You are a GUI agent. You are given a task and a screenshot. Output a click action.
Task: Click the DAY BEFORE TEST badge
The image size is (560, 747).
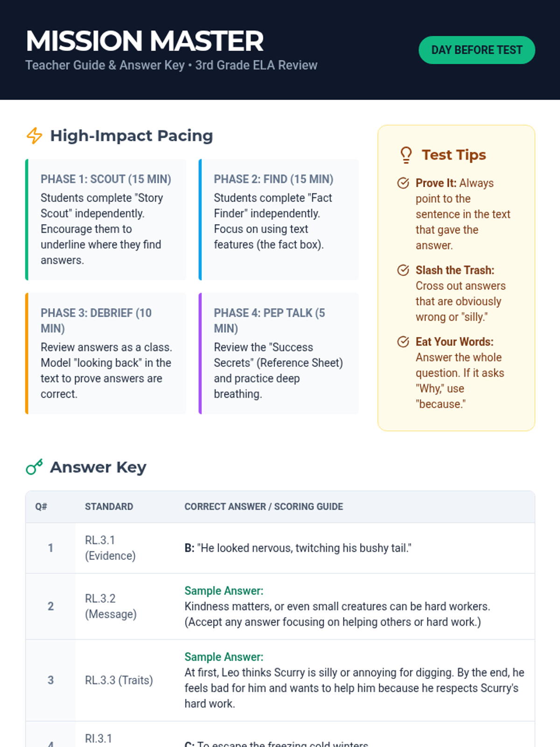(x=476, y=50)
